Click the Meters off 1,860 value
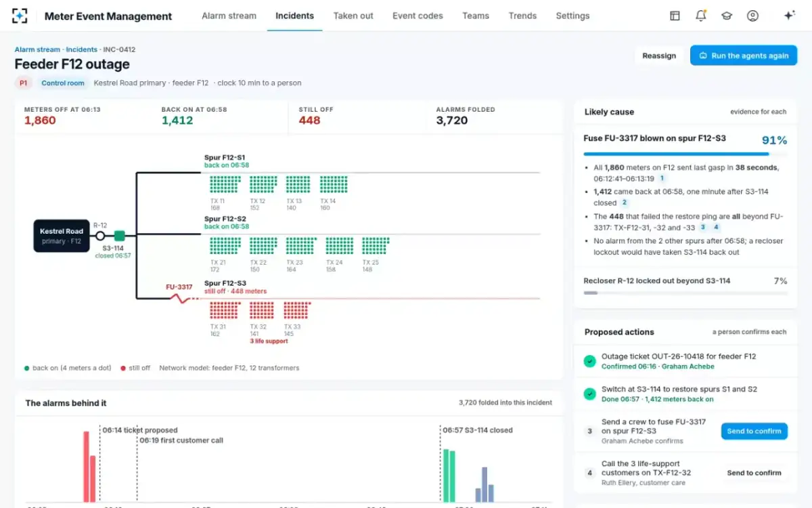This screenshot has width=812, height=508. [x=40, y=121]
